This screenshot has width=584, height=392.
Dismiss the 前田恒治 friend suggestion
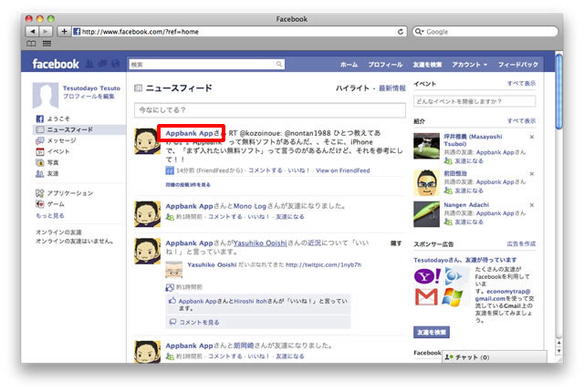click(532, 174)
